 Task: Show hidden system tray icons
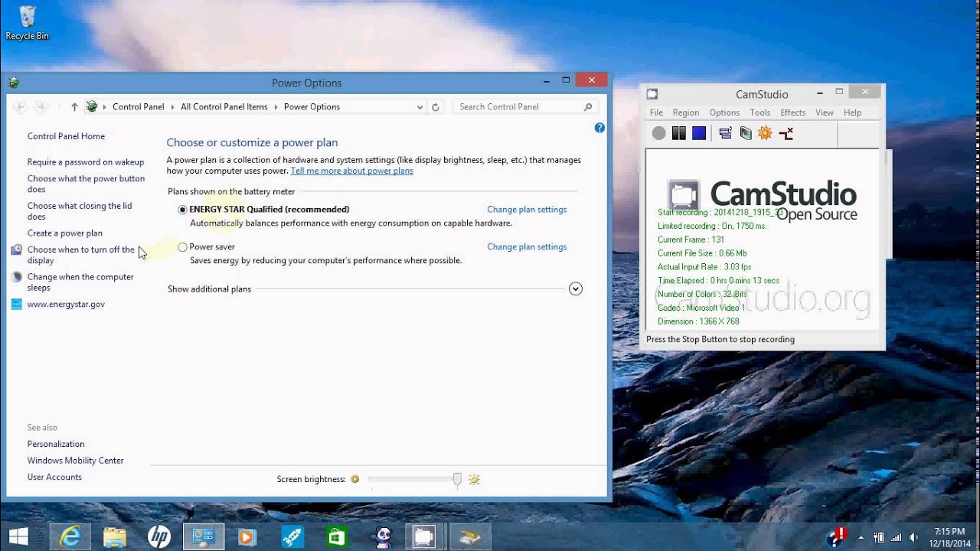[x=861, y=537]
